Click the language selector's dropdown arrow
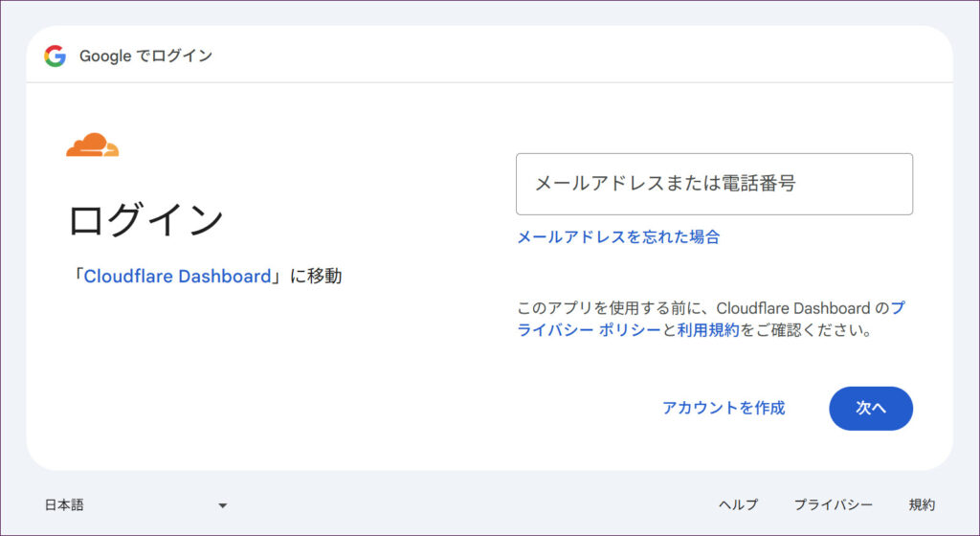The image size is (980, 536). click(x=222, y=505)
